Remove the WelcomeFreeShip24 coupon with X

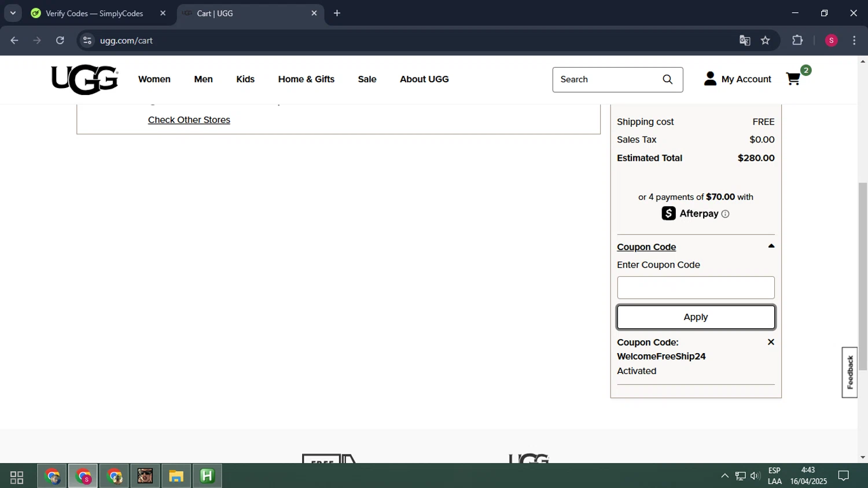coord(771,342)
